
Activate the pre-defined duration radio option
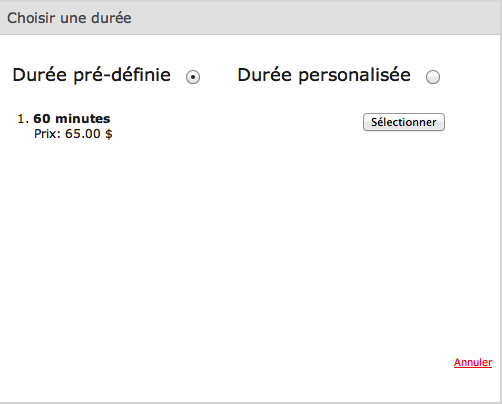193,77
